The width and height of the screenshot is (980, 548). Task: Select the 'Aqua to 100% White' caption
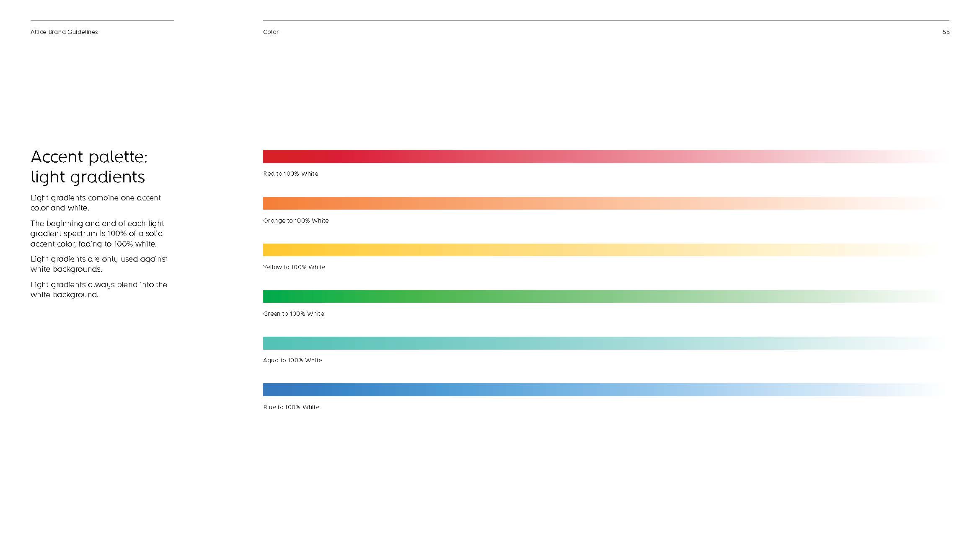tap(292, 360)
